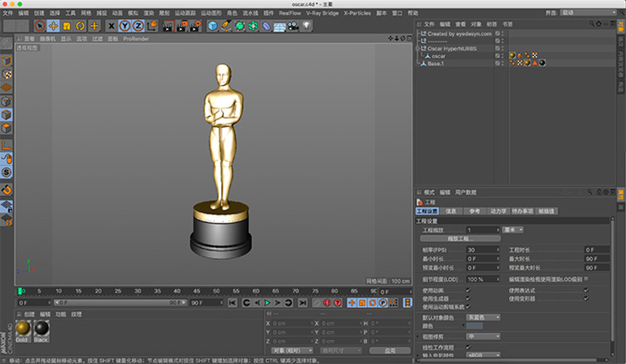Toggle the 线性工作流程 checkbox
Screen dimensions: 626x364
pyautogui.click(x=468, y=347)
